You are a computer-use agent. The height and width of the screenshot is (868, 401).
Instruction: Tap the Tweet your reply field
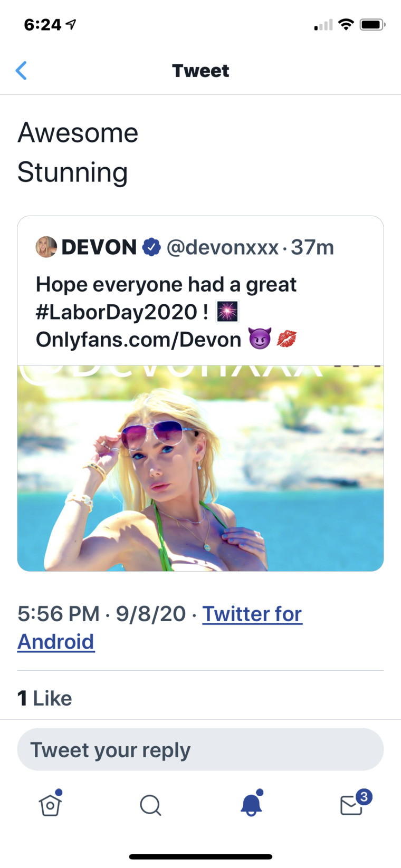(200, 749)
